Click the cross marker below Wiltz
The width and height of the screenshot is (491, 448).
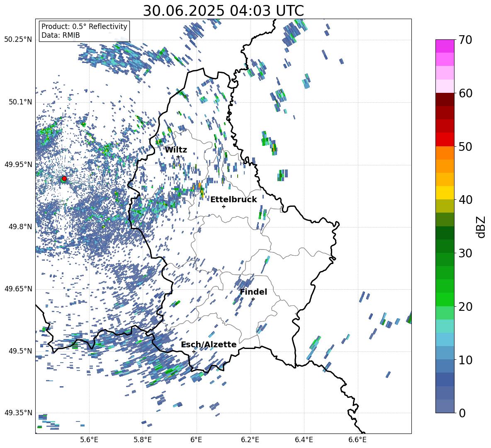(x=178, y=157)
